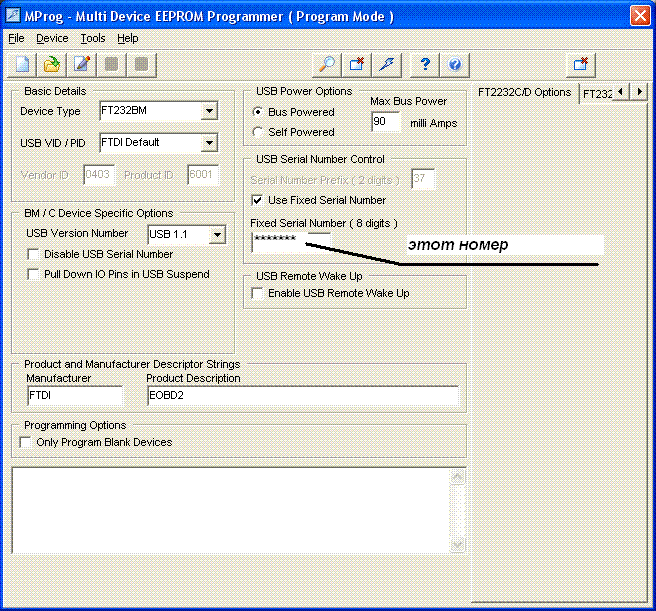
Task: Click the Open file folder icon
Action: click(x=51, y=65)
